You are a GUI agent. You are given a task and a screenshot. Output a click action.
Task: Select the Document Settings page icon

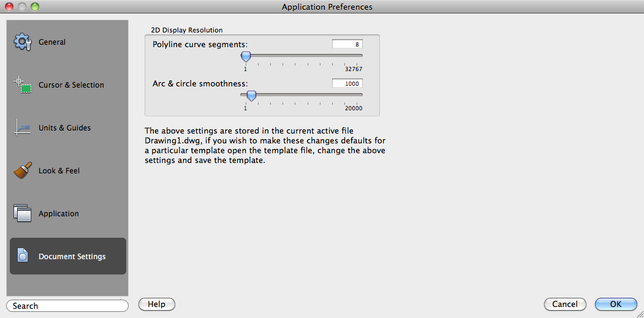click(22, 256)
